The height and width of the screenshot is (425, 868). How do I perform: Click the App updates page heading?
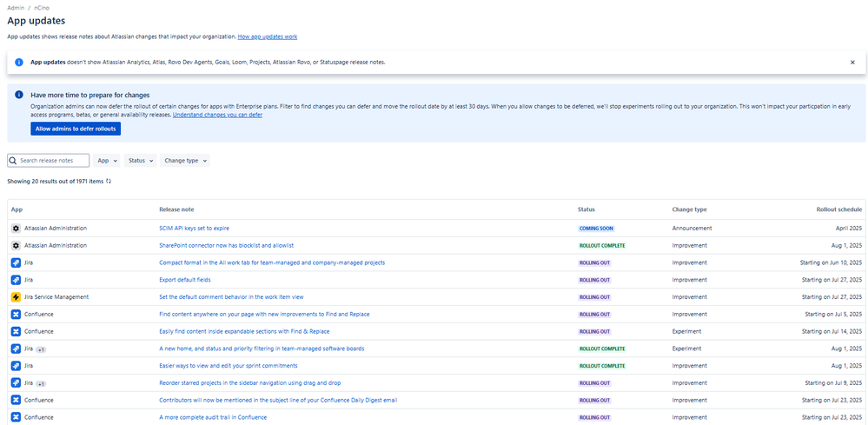click(x=36, y=21)
